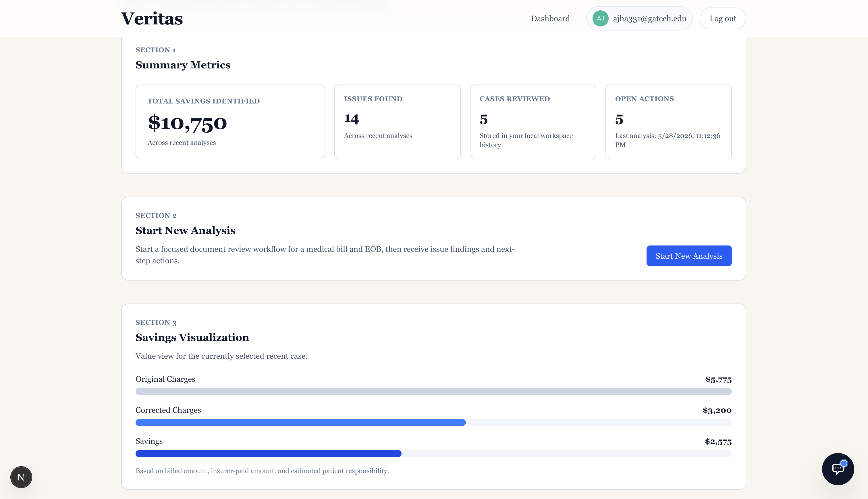This screenshot has height=499, width=868.
Task: Click the Savings progress bar
Action: (x=433, y=453)
